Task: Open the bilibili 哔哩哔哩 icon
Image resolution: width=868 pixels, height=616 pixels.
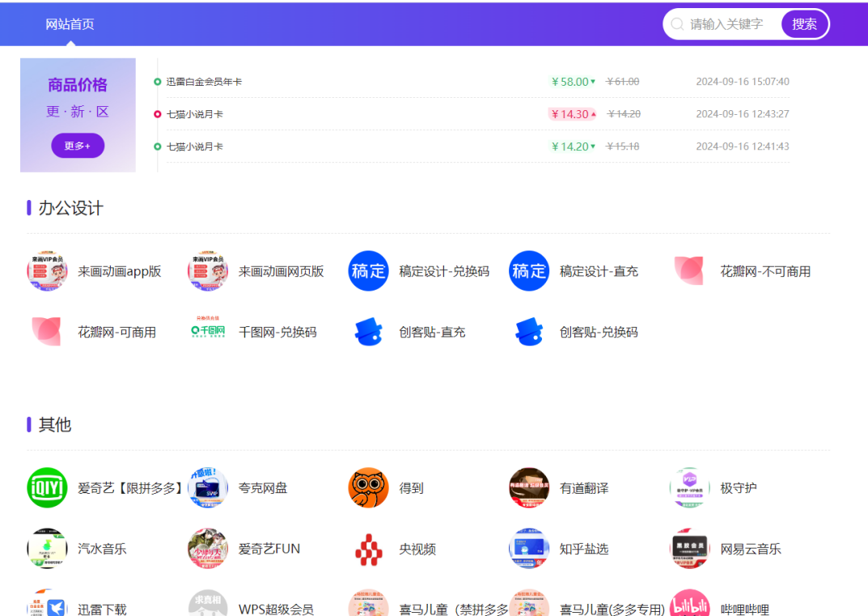Action: [x=689, y=605]
